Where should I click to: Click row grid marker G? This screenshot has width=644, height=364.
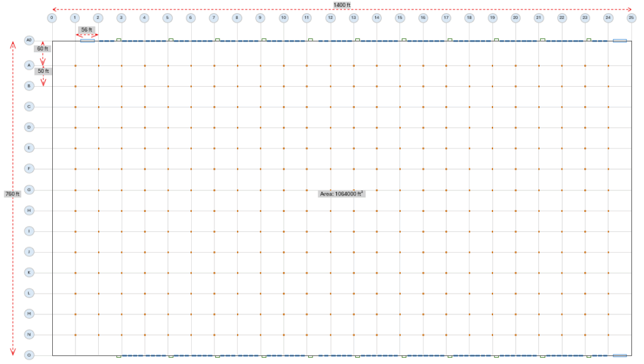(28, 189)
